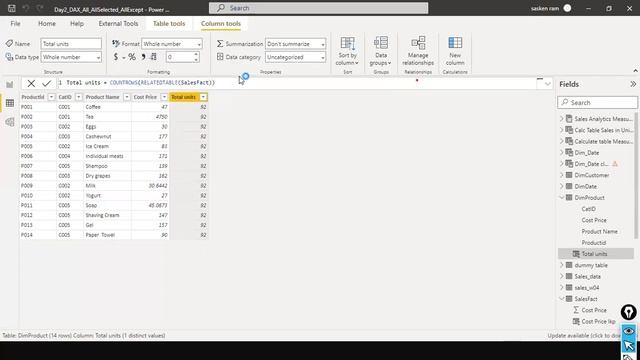640x360 pixels.
Task: Switch to Model view icon
Action: 10,122
